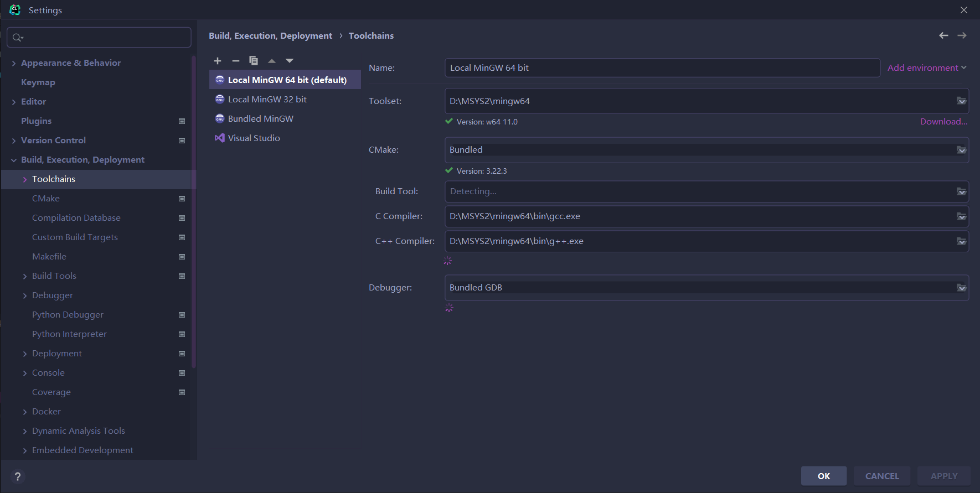
Task: Expand the Toolchains tree node
Action: tap(24, 179)
